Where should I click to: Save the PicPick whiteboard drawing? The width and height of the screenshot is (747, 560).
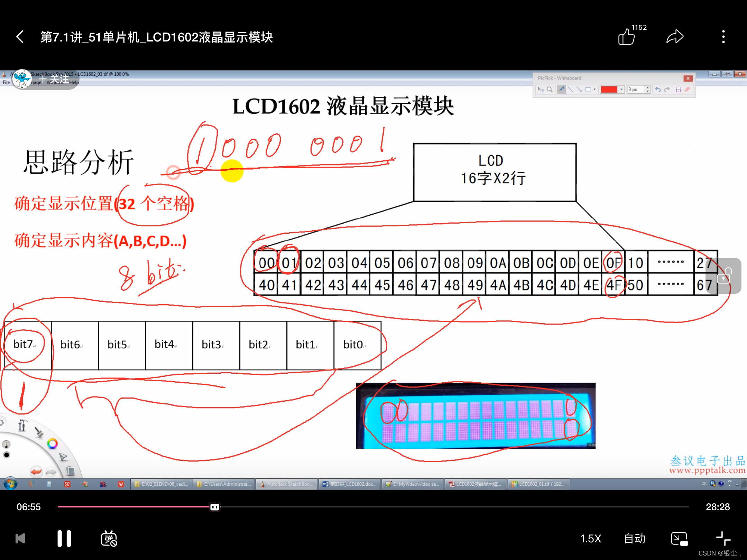679,90
